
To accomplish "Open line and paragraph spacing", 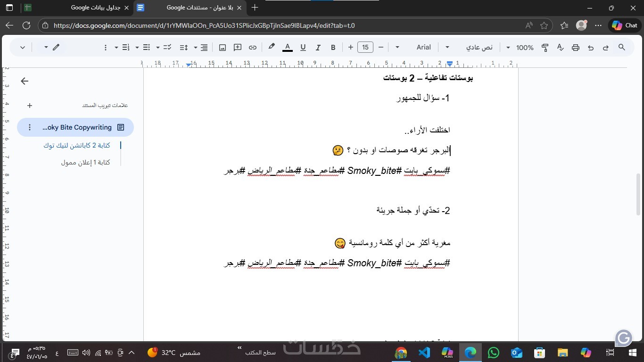I will coord(184,47).
